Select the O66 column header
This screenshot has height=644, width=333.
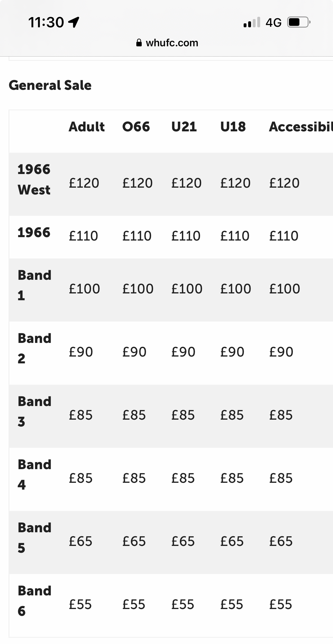pyautogui.click(x=136, y=127)
